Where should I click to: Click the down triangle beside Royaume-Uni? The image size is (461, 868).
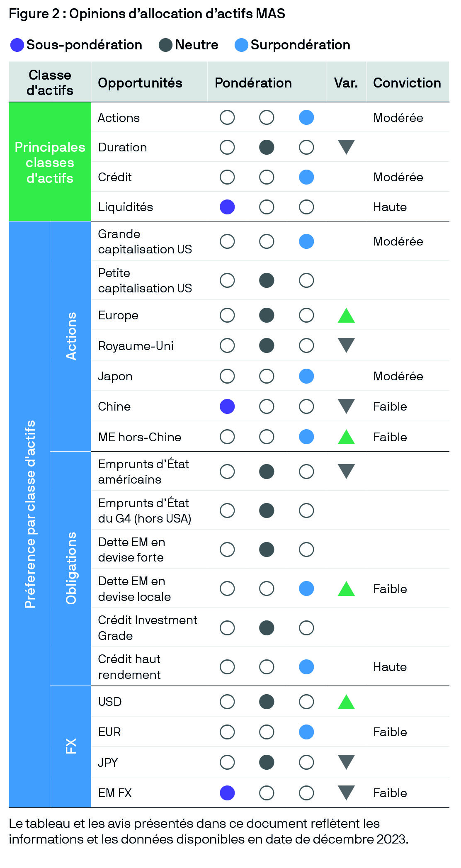click(x=346, y=345)
